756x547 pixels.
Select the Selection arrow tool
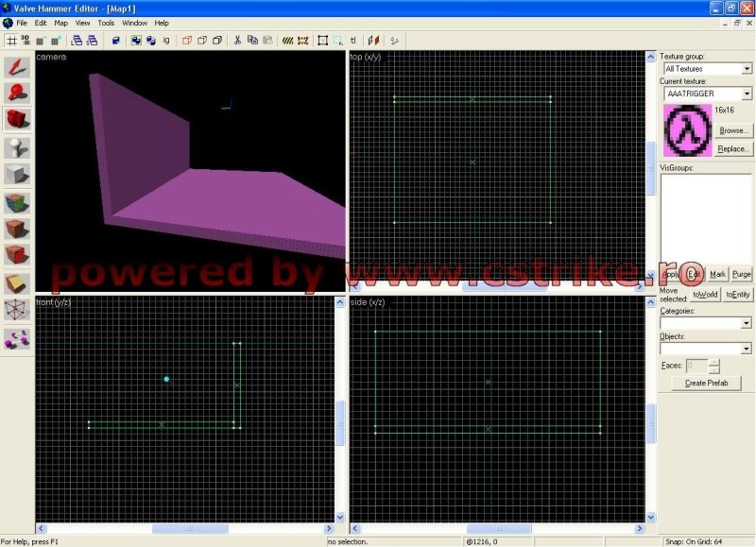coord(17,65)
